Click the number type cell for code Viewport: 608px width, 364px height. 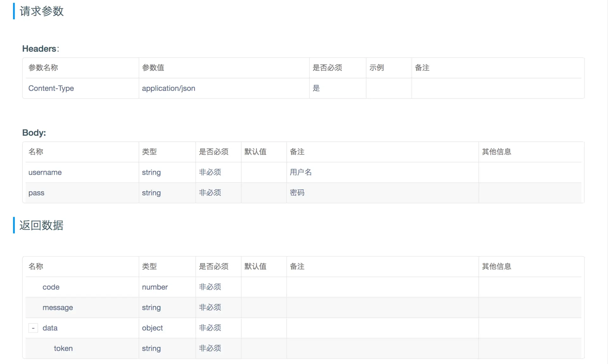(x=155, y=287)
